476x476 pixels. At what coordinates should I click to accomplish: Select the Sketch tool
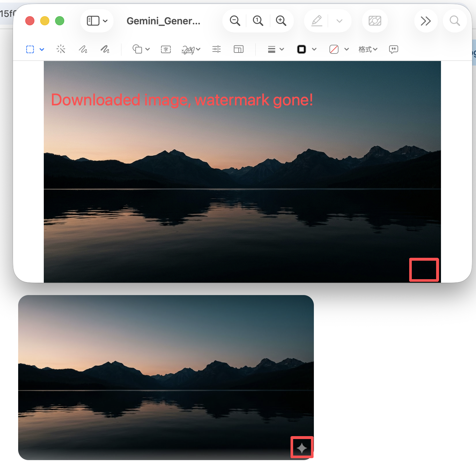pyautogui.click(x=83, y=49)
